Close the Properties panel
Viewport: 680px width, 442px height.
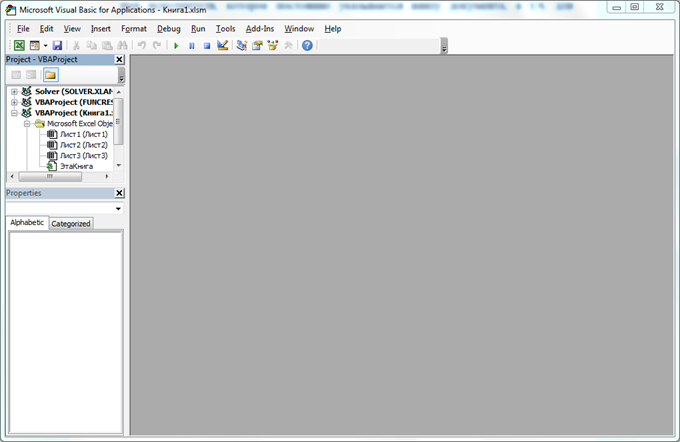click(119, 193)
